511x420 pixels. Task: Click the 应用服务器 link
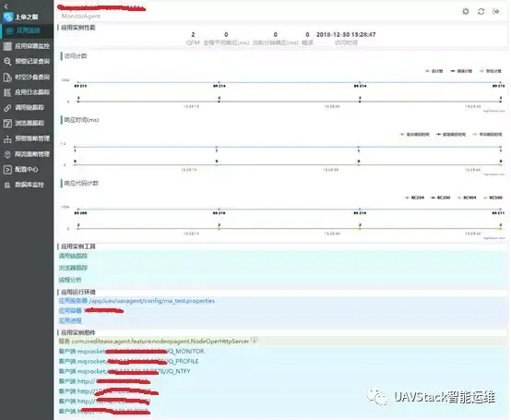coord(73,301)
